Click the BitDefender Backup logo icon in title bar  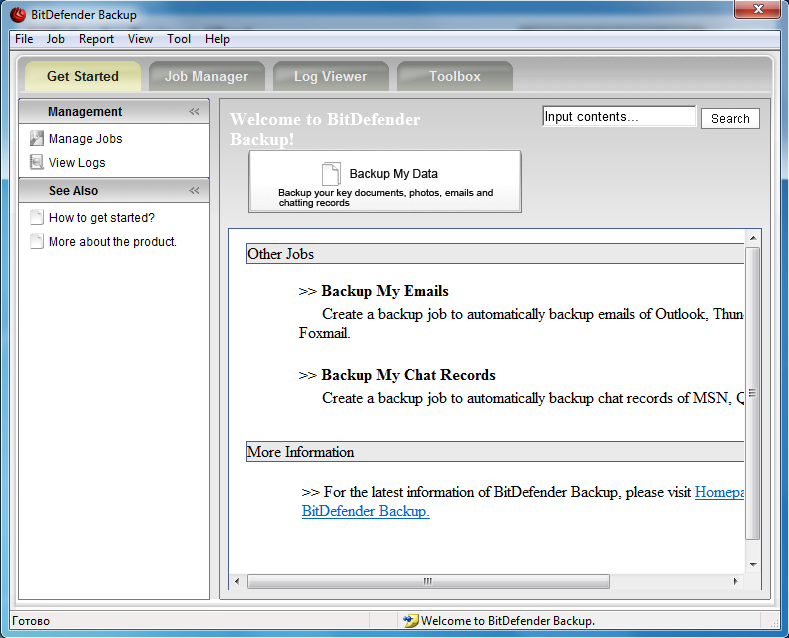18,15
